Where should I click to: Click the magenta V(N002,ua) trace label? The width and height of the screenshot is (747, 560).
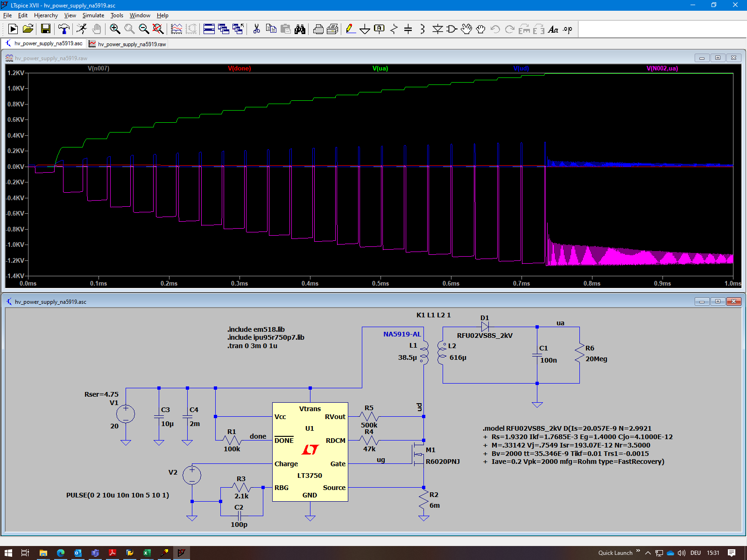662,68
